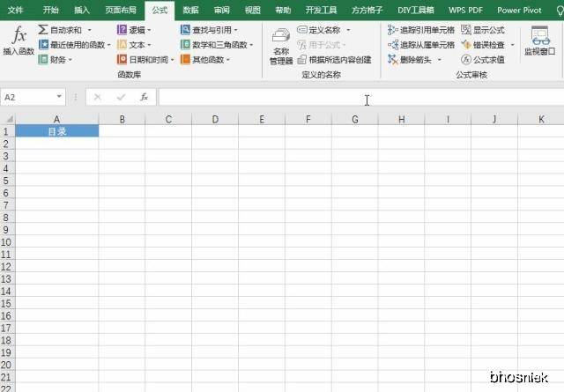Click 根据所选内容创建 icon
This screenshot has height=392, width=564.
coord(301,60)
